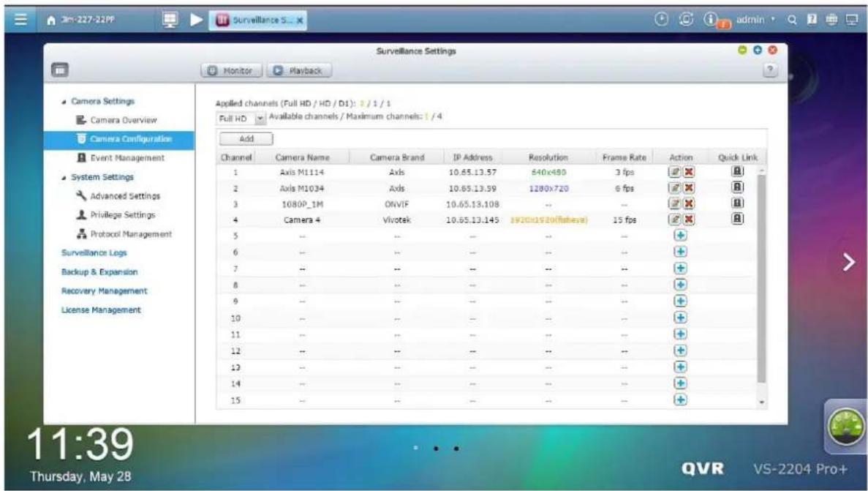Screen dimensions: 868x491
Task: Open the Monitor view
Action: 231,70
